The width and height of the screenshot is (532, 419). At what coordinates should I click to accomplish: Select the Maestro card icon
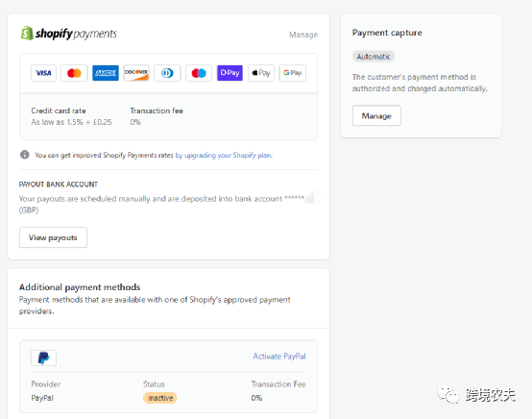click(199, 73)
